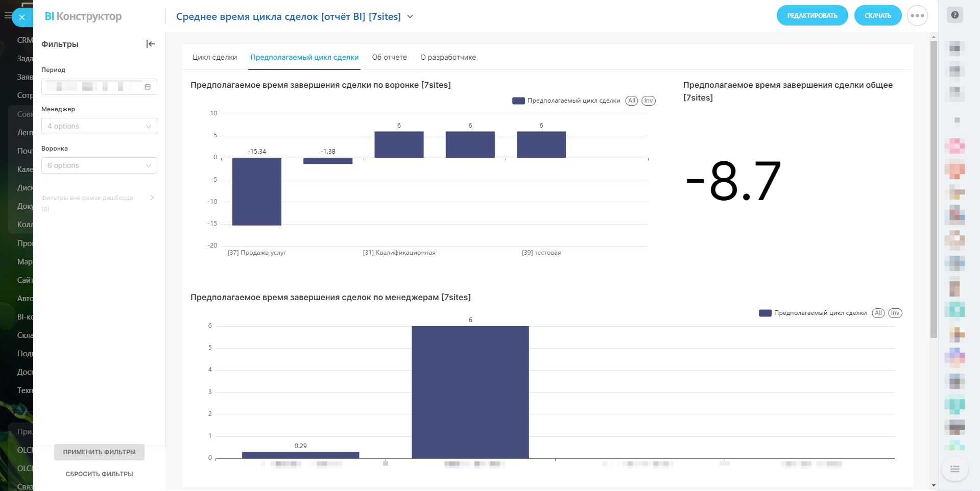Click the hamburger menu icon at top left
This screenshot has height=491, width=980.
(7, 16)
